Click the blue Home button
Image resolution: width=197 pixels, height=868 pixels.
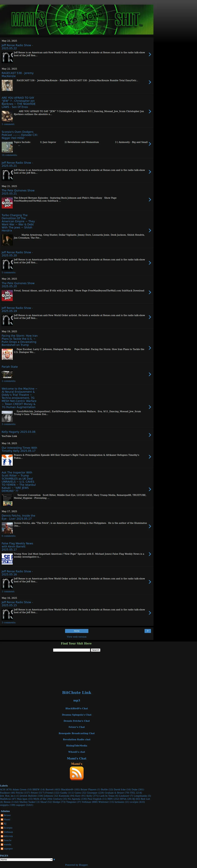pos(77,631)
